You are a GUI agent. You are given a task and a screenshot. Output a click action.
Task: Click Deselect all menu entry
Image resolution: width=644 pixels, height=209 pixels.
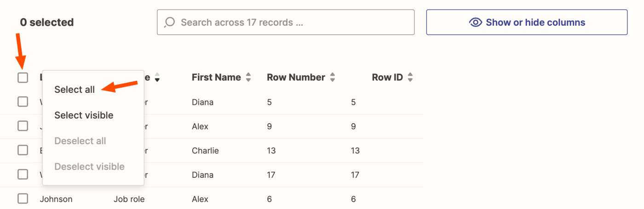click(x=80, y=141)
